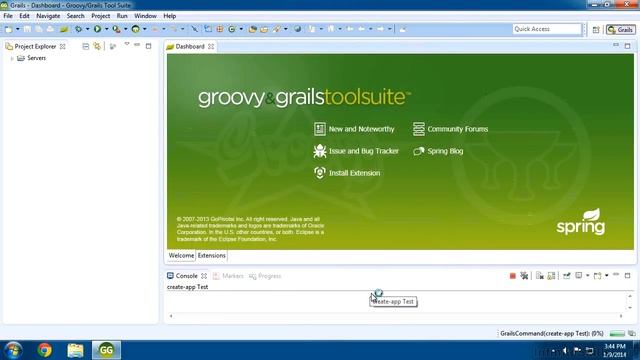Open the Display Selected Console dropdown arrow

pos(587,276)
